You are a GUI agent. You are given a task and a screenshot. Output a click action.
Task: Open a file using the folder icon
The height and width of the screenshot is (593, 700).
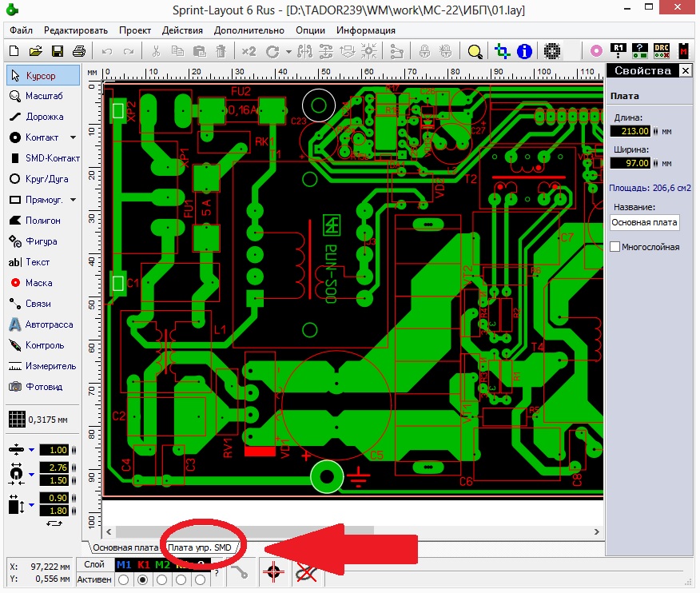click(35, 51)
